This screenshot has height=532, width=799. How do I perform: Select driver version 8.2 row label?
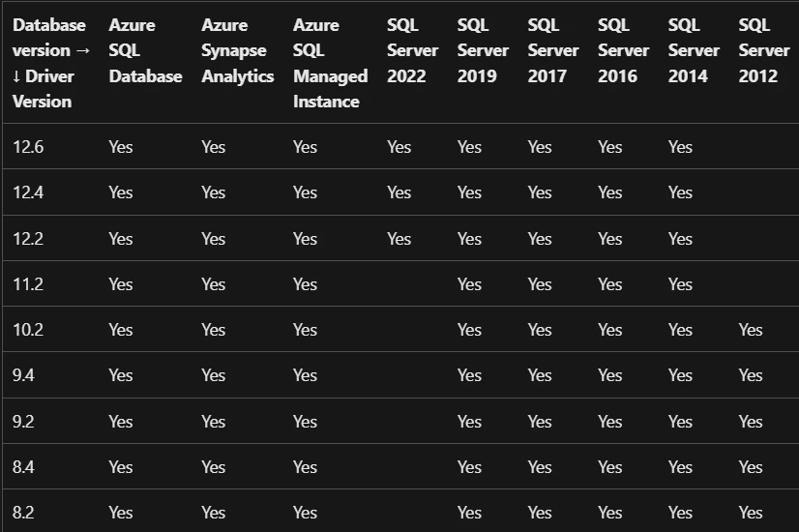coord(23,512)
